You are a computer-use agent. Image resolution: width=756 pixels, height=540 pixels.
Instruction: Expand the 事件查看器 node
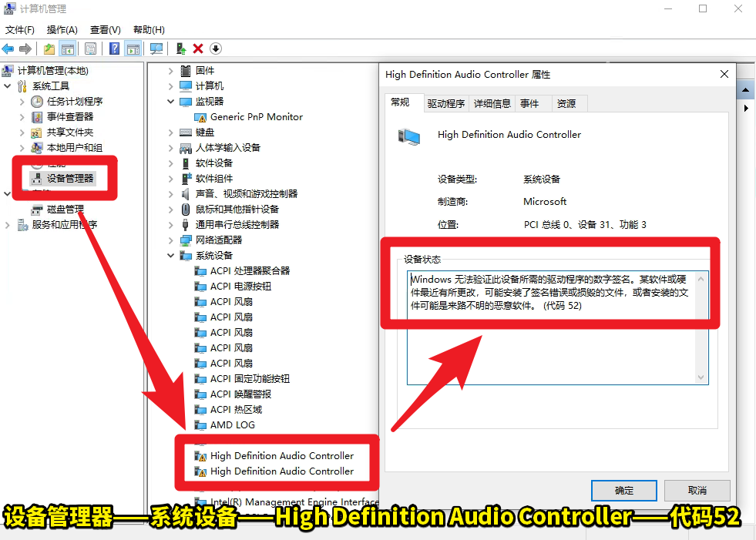tap(22, 117)
